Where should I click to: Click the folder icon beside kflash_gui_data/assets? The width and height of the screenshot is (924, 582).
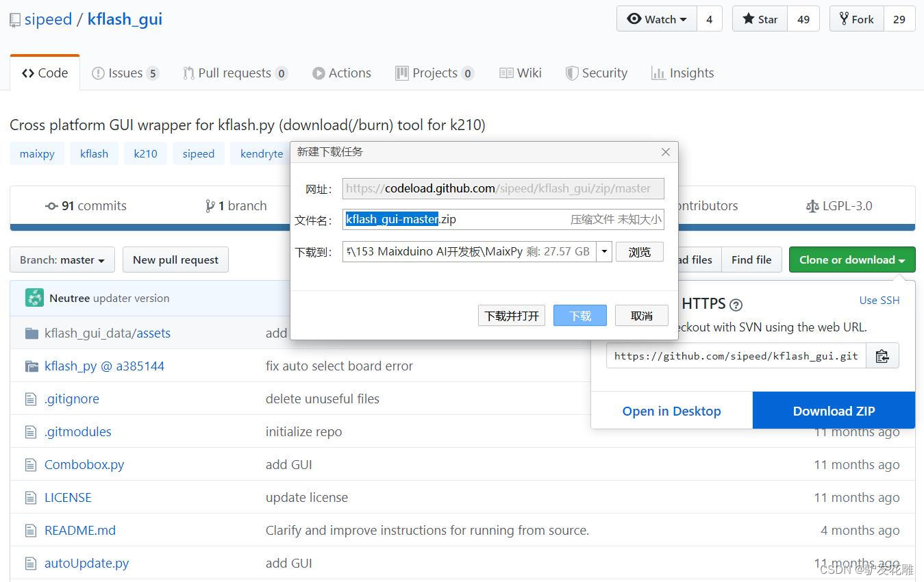pos(32,333)
